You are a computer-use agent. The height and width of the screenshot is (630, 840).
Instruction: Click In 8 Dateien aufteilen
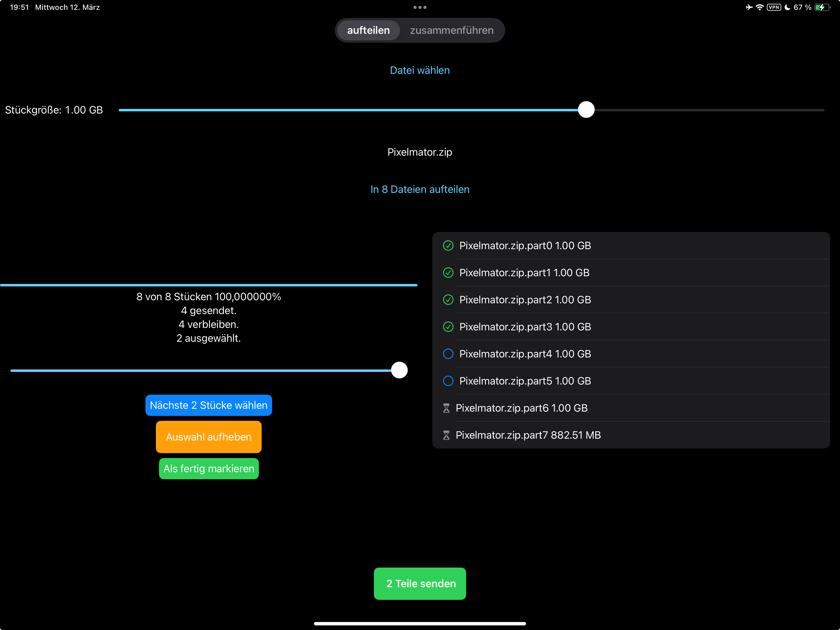(x=420, y=189)
